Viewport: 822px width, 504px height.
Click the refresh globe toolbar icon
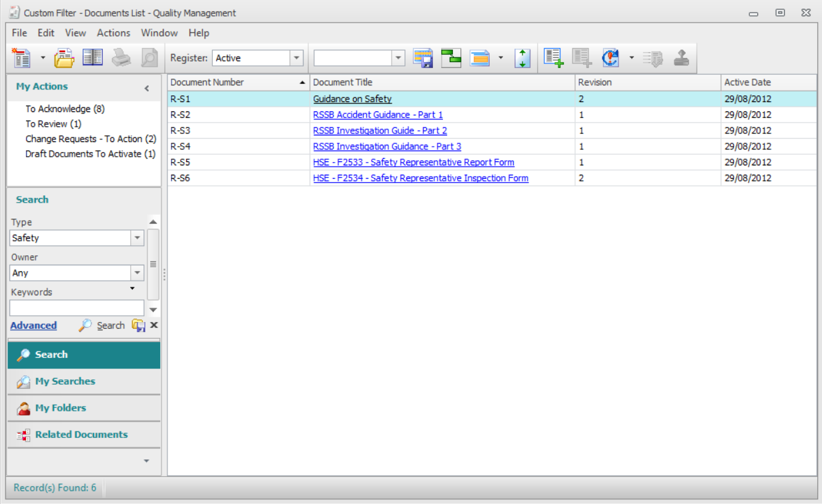(609, 57)
